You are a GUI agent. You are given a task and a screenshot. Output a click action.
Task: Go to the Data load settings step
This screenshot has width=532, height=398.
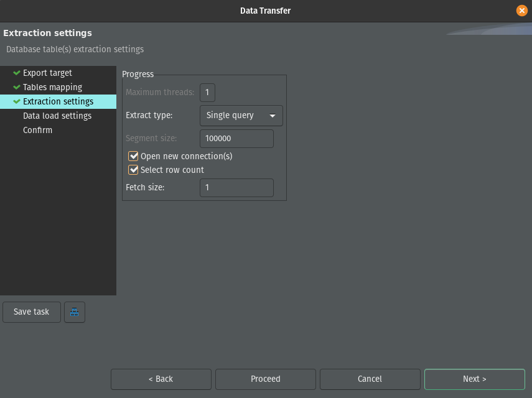pyautogui.click(x=57, y=116)
